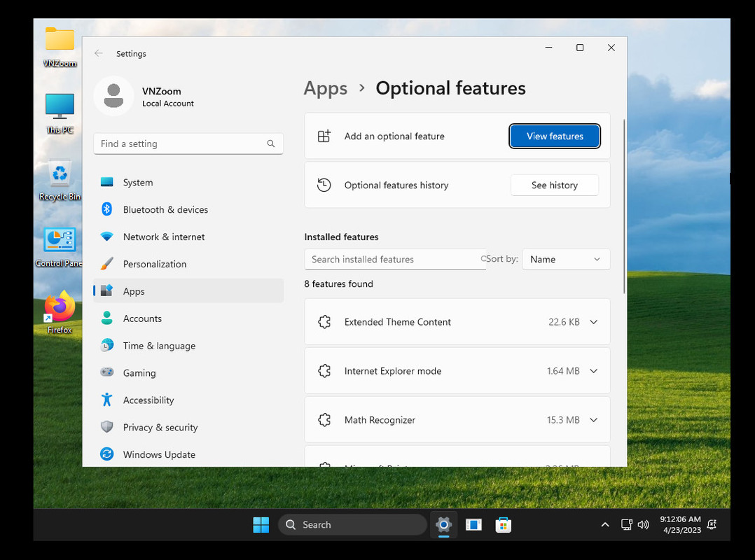Screen dimensions: 755x560
Task: Open the Sort by Name dropdown
Action: pos(566,259)
